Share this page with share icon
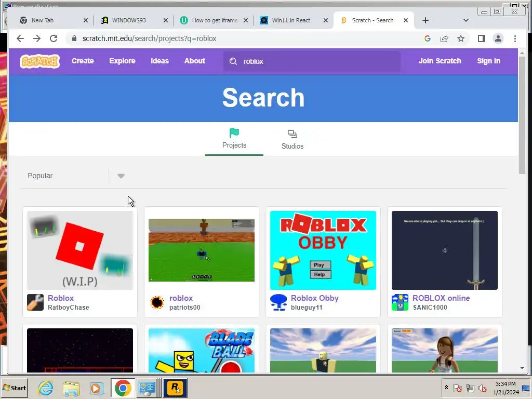 coord(444,38)
